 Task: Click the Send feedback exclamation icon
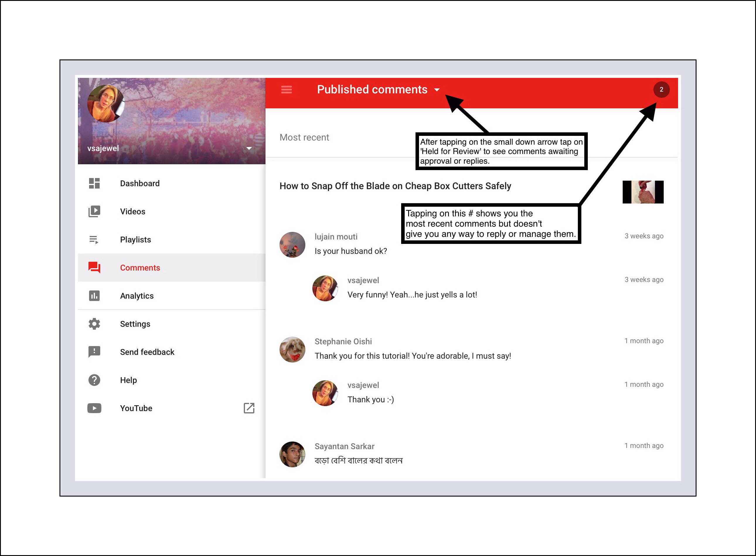(x=94, y=352)
